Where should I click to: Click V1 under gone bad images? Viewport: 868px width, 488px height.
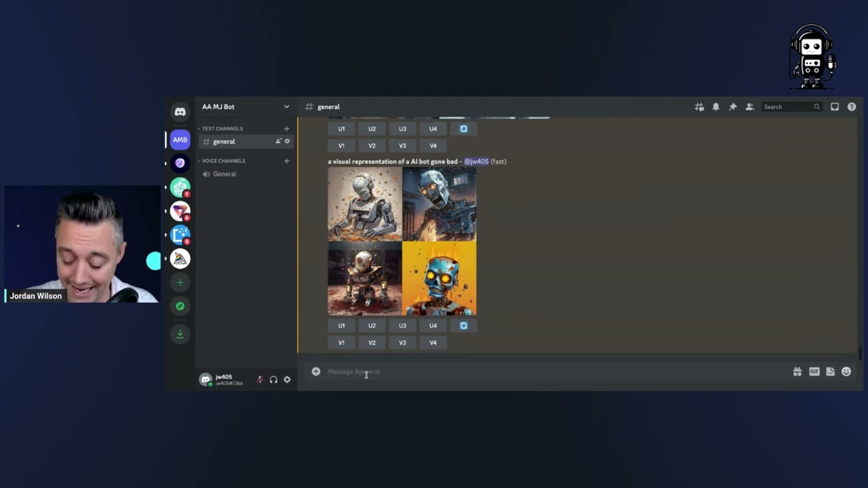341,342
